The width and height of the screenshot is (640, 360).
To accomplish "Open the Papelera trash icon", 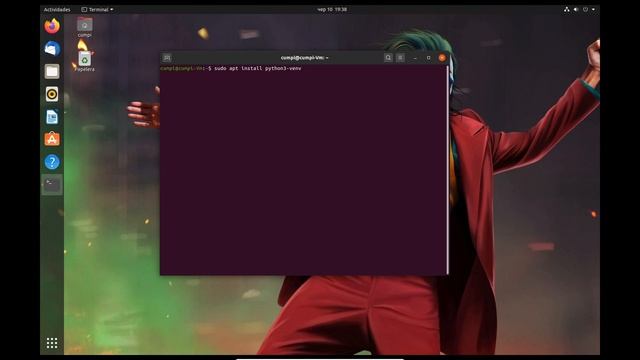I will tap(84, 61).
